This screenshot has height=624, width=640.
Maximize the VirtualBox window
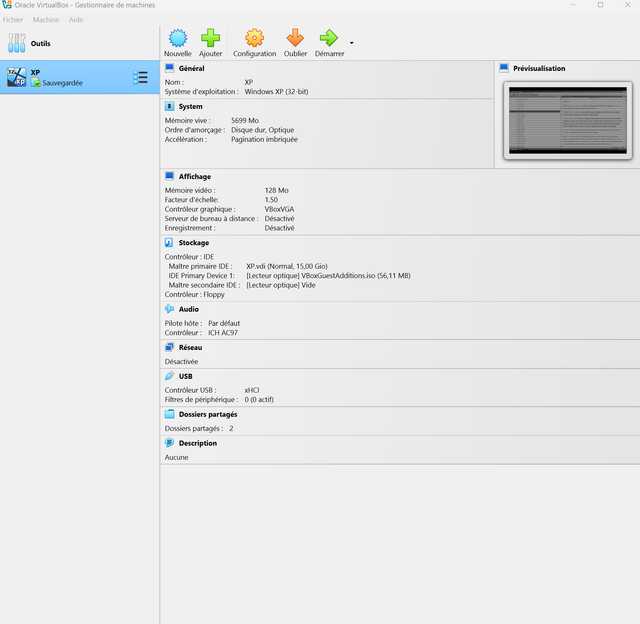pos(600,5)
